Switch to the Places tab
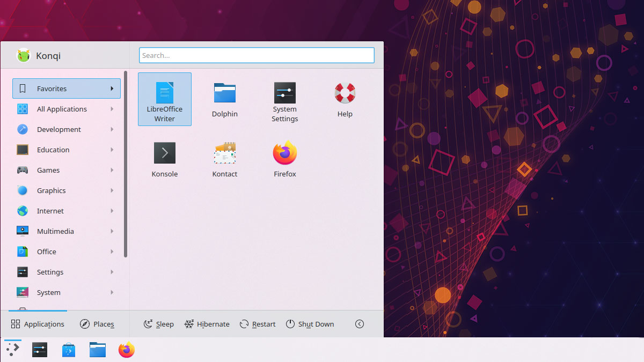Image resolution: width=644 pixels, height=362 pixels. pyautogui.click(x=97, y=324)
